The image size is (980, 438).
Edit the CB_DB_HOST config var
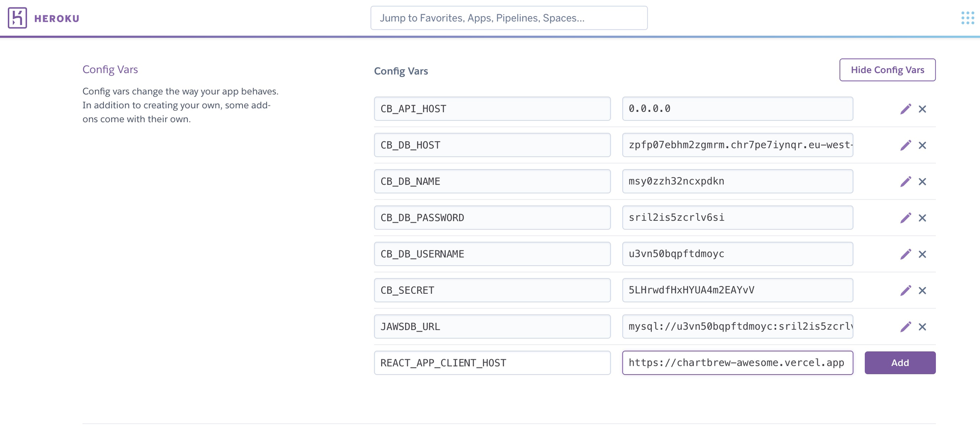(x=906, y=145)
